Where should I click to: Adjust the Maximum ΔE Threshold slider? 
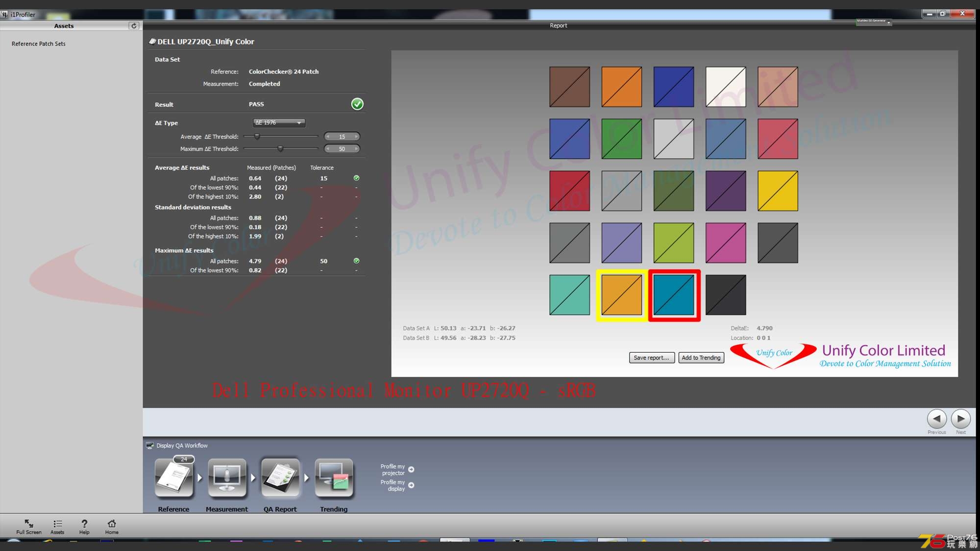point(281,148)
